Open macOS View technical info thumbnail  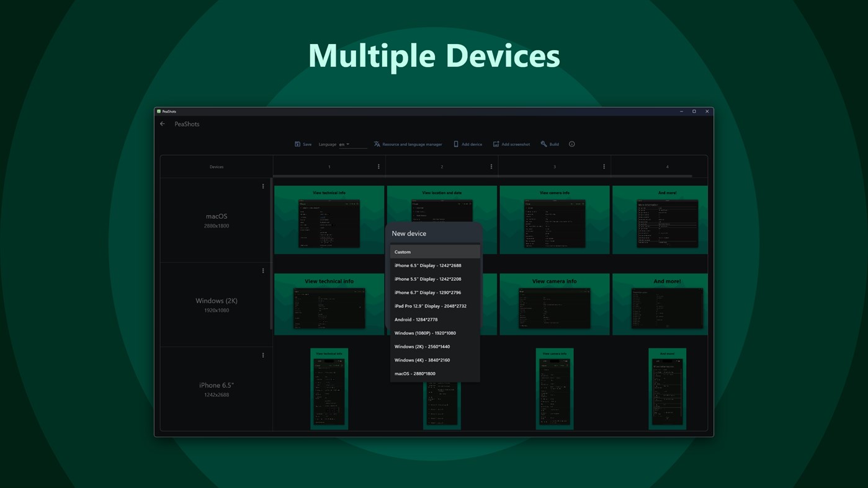pyautogui.click(x=329, y=220)
